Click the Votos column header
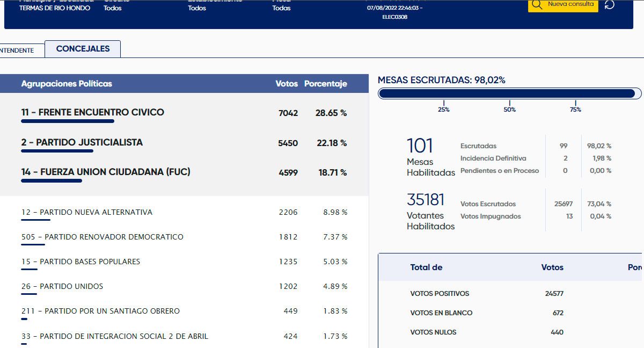The width and height of the screenshot is (644, 348). pos(287,84)
